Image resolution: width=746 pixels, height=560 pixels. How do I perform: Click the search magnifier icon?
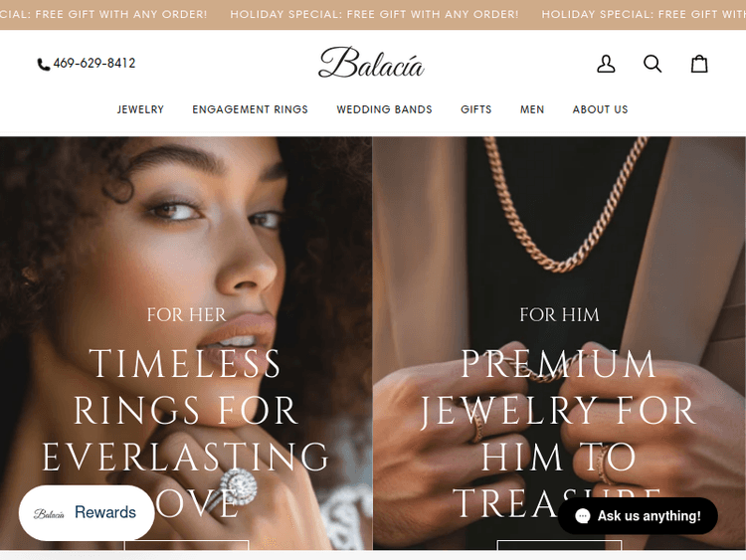point(653,64)
